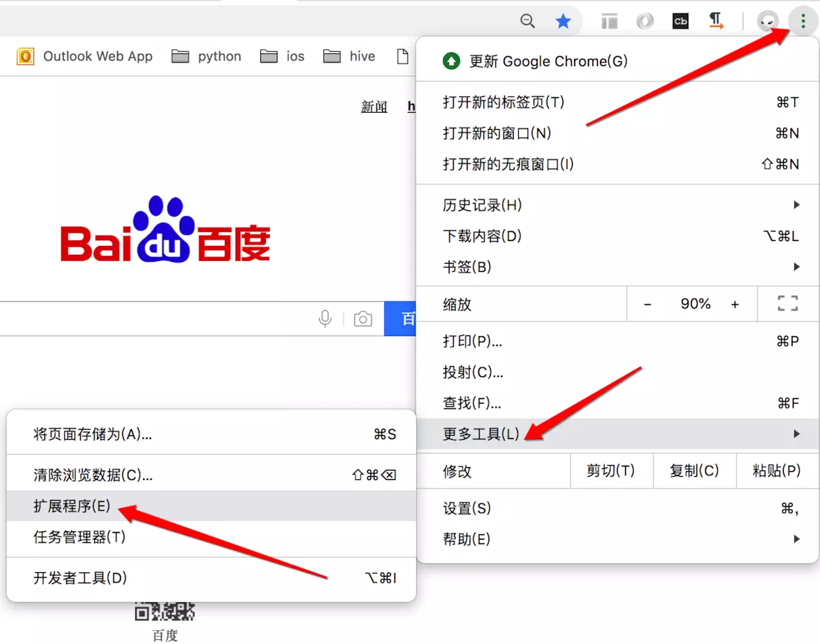Click 更新 Google Chrome(G)

[618, 61]
